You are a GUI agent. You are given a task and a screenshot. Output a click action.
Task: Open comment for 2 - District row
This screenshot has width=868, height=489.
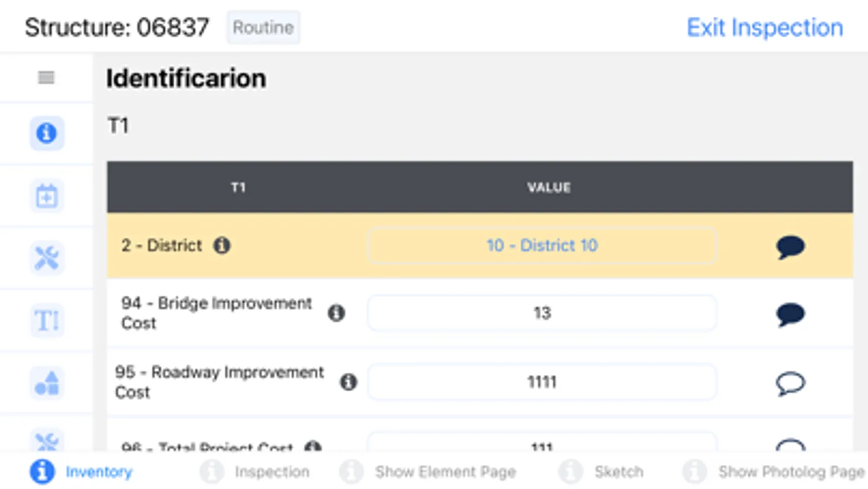790,247
